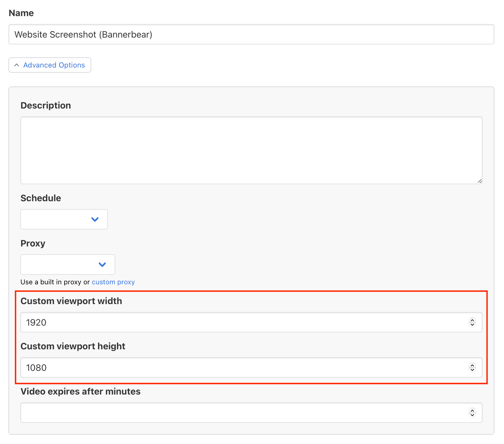
Task: Decrease the Custom viewport width value
Action: click(472, 325)
